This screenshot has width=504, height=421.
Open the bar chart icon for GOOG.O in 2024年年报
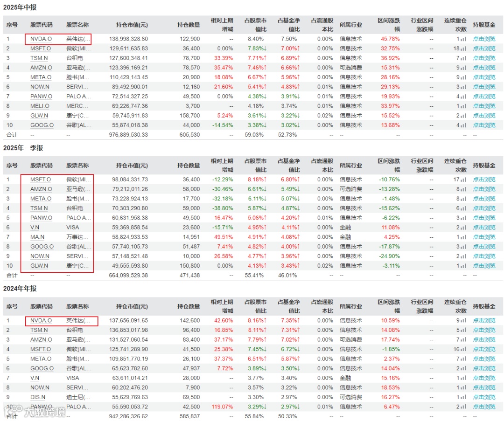[x=463, y=369]
